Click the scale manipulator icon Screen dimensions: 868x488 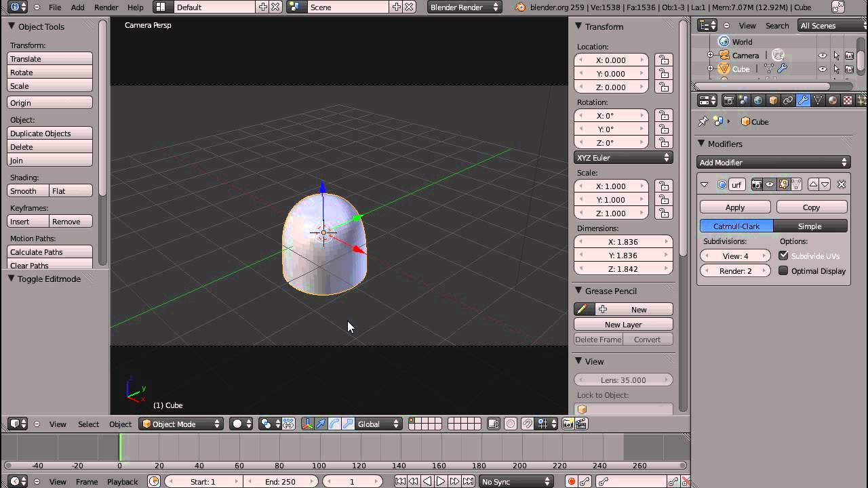coord(348,424)
